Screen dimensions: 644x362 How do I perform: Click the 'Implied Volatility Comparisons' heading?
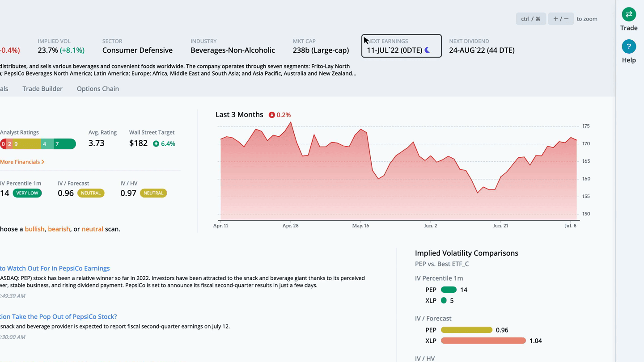point(466,253)
